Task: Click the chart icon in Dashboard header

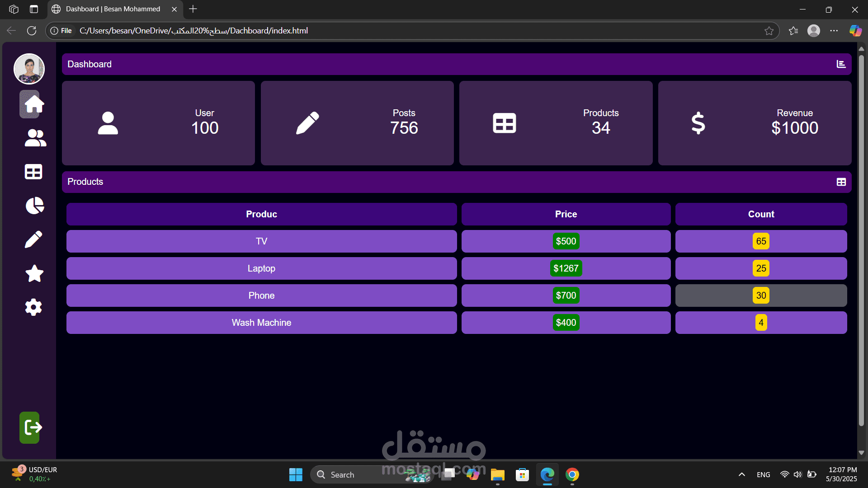Action: 841,64
